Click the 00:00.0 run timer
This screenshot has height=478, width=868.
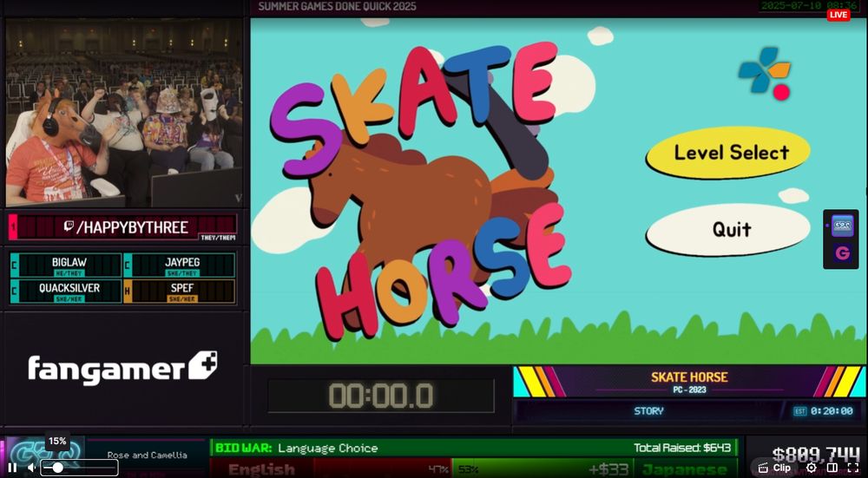(381, 396)
